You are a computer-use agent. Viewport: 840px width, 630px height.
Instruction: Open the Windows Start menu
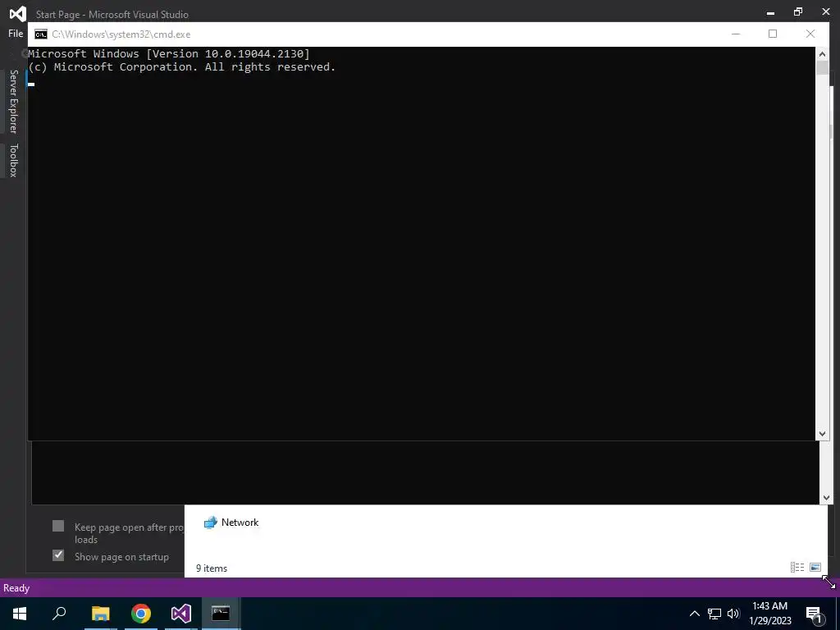point(20,614)
